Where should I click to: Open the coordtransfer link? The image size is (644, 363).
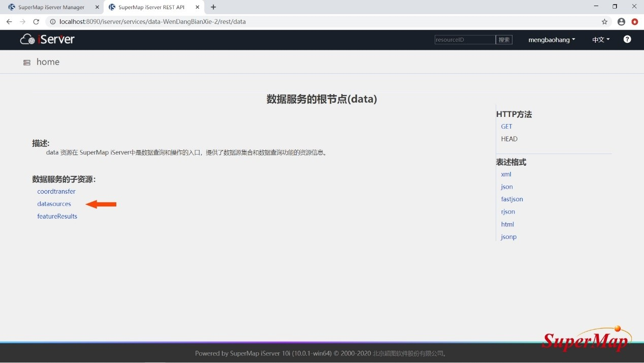click(x=56, y=192)
